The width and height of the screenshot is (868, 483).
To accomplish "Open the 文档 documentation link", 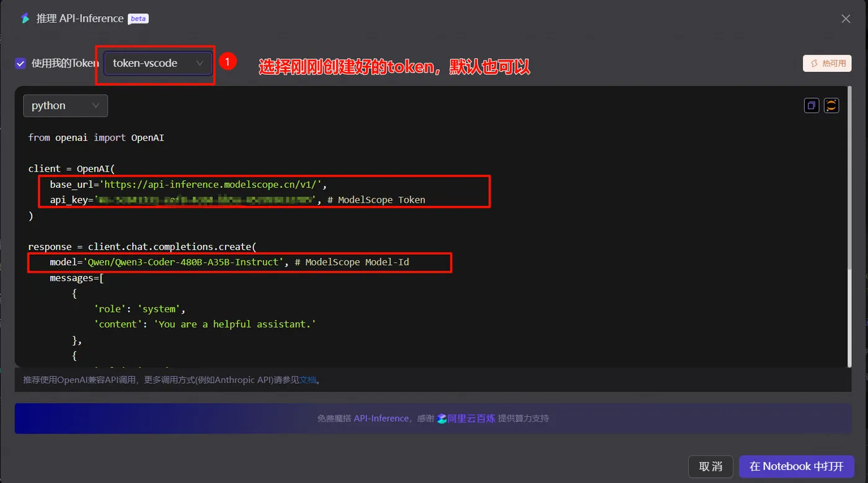I will click(308, 380).
